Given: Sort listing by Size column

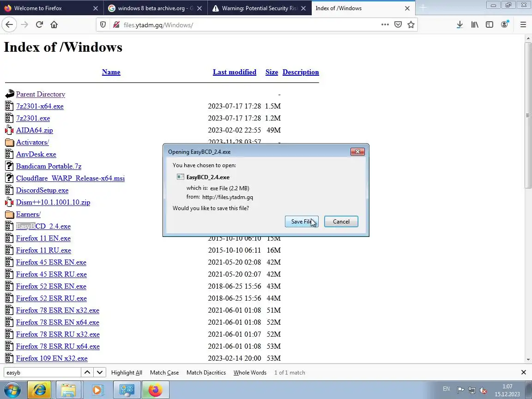Looking at the screenshot, I should point(272,72).
